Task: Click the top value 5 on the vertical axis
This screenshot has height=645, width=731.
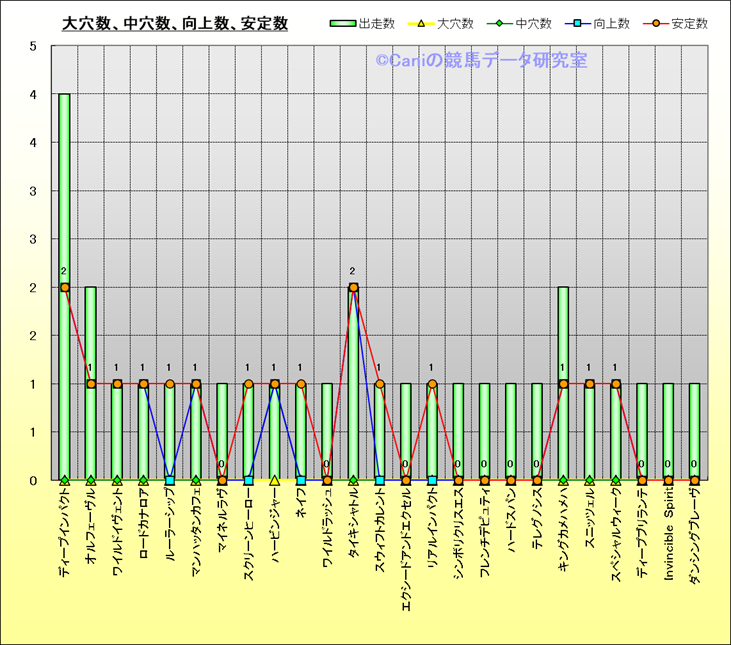Action: (33, 46)
